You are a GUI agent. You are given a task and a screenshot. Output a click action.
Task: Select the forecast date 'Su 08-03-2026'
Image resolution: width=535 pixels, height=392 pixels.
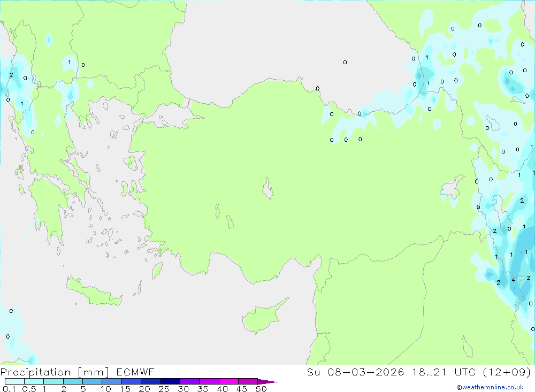pyautogui.click(x=355, y=372)
